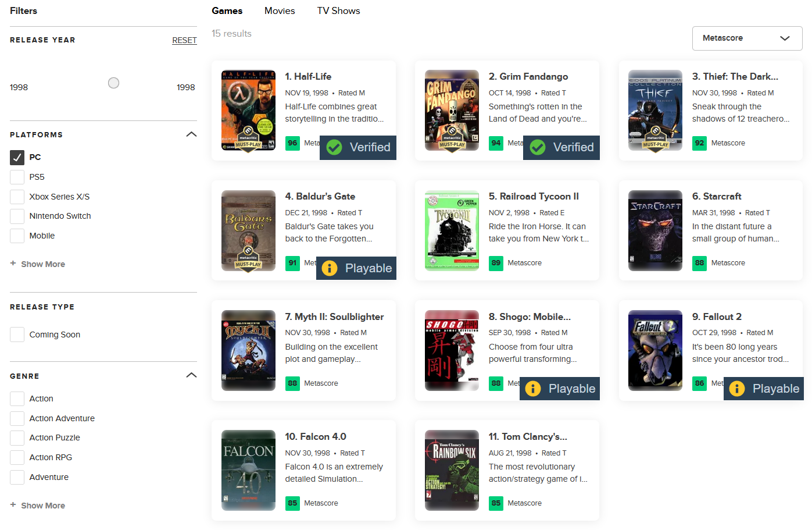Click plus icon beside Platforms Show More
The width and height of the screenshot is (812, 530).
tap(13, 264)
